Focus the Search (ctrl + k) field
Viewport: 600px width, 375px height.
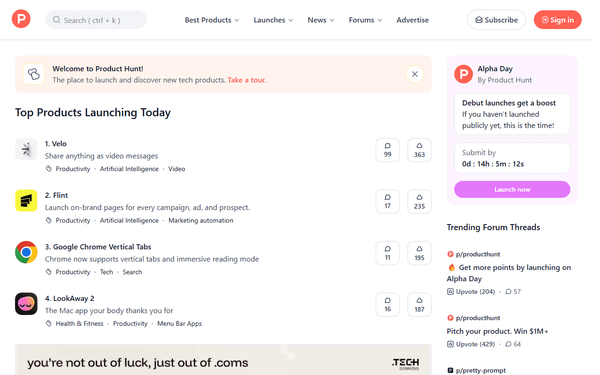(96, 20)
